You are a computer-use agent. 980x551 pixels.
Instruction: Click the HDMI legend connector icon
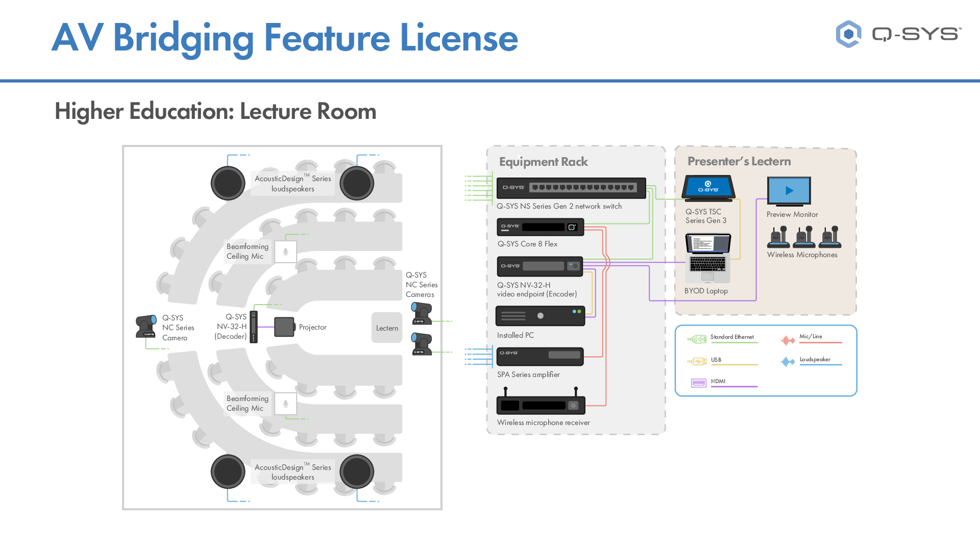tap(699, 383)
